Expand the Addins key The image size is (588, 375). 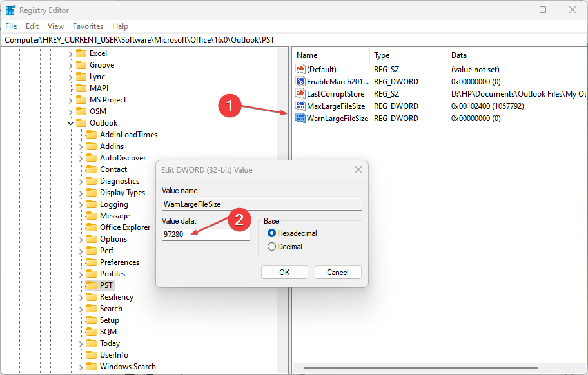pos(81,147)
